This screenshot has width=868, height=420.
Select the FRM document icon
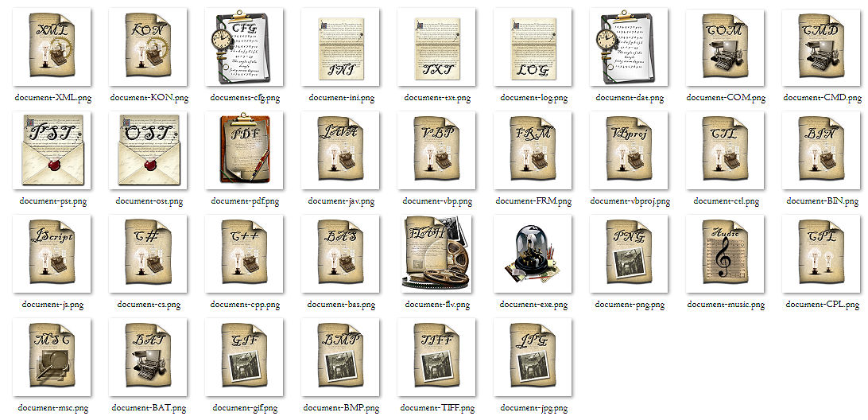pos(533,150)
